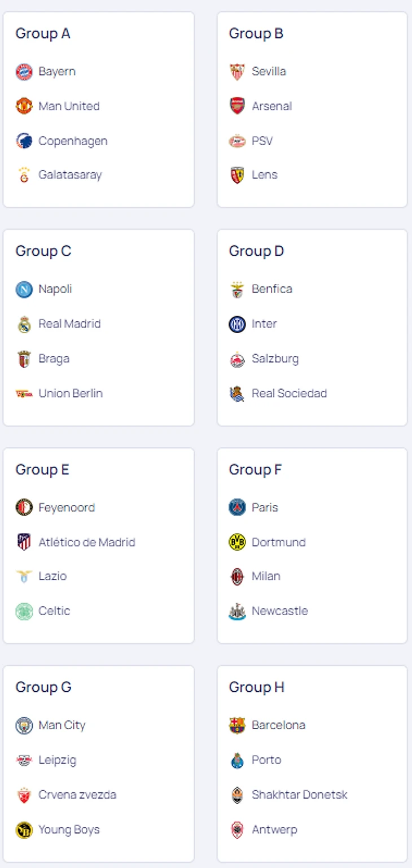Image resolution: width=412 pixels, height=868 pixels.
Task: Click the Young Boys badge icon
Action: pos(24,830)
